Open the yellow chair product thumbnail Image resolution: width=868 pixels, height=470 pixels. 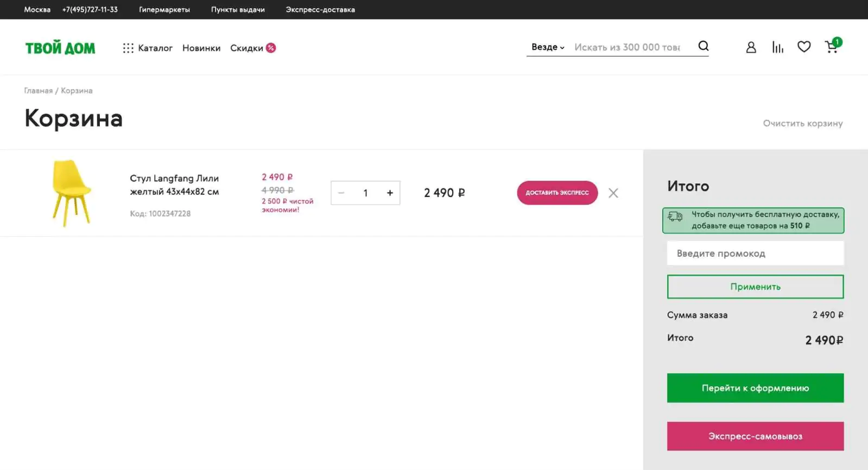pos(72,193)
